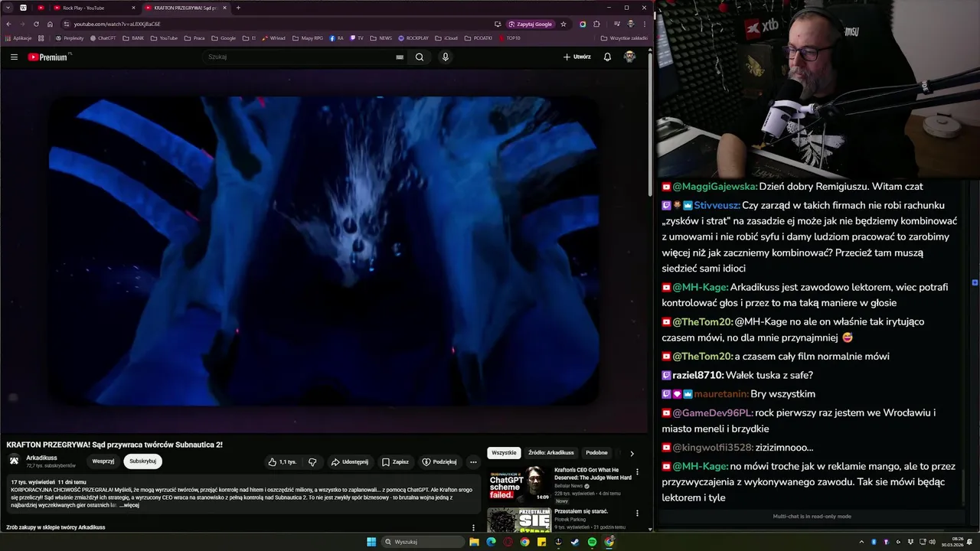980x551 pixels.
Task: Open the on-screen keyboard in the search box
Action: [400, 57]
